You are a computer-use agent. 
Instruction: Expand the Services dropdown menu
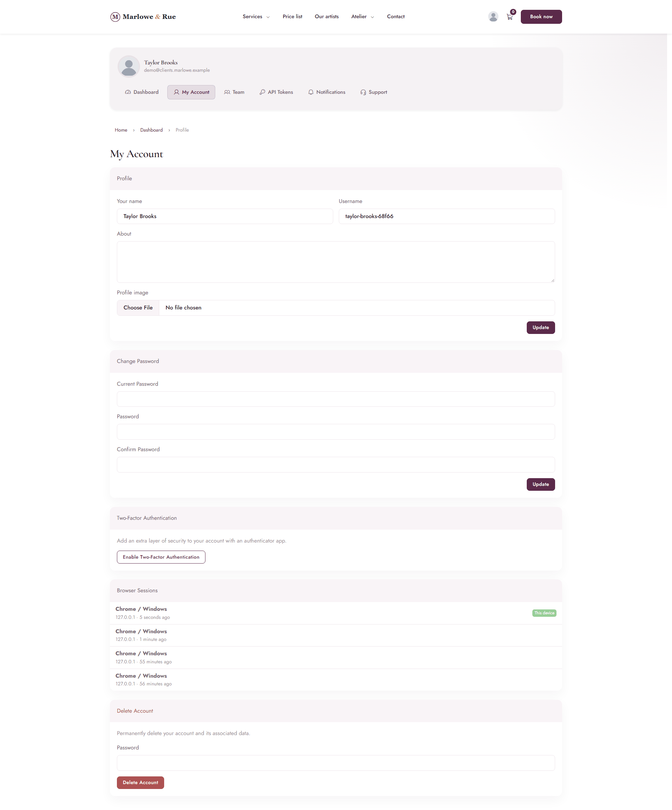tap(256, 16)
